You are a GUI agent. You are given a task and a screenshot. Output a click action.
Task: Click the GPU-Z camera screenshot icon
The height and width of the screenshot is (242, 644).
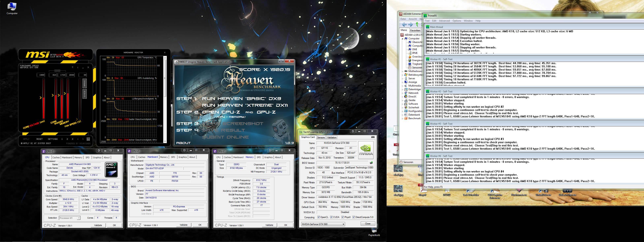[x=373, y=137]
